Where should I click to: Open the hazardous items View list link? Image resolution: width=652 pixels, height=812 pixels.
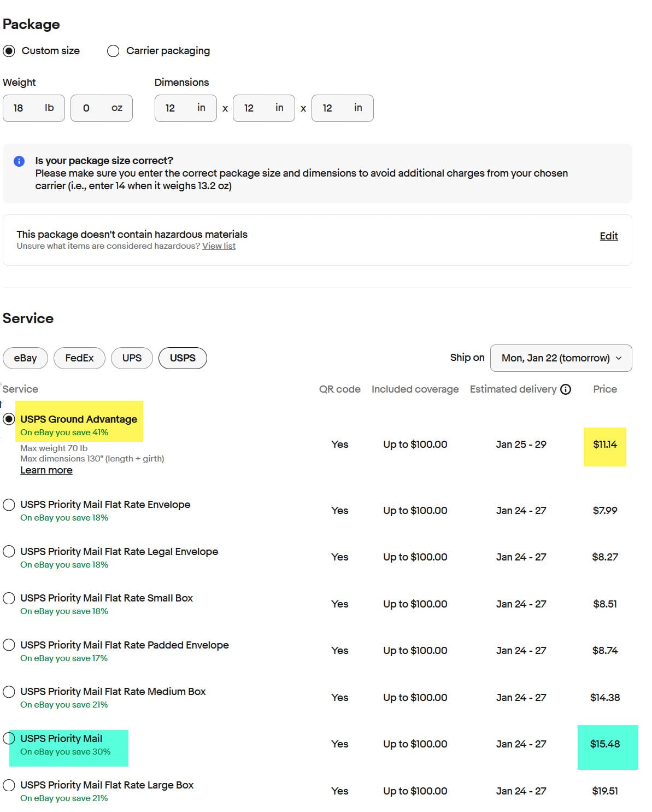219,246
